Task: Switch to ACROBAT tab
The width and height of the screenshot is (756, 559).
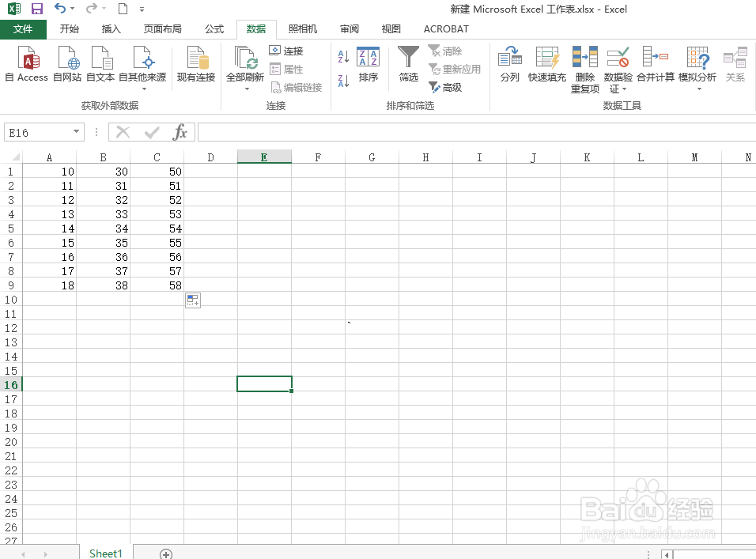Action: [446, 29]
